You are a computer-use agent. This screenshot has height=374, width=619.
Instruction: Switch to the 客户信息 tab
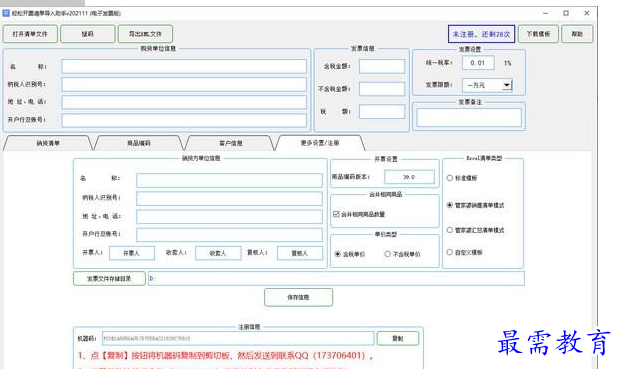coord(231,143)
